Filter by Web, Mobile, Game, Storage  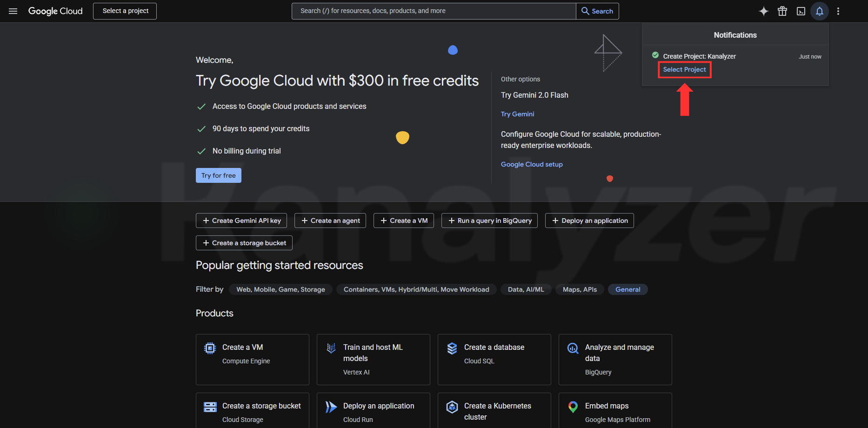pos(280,289)
